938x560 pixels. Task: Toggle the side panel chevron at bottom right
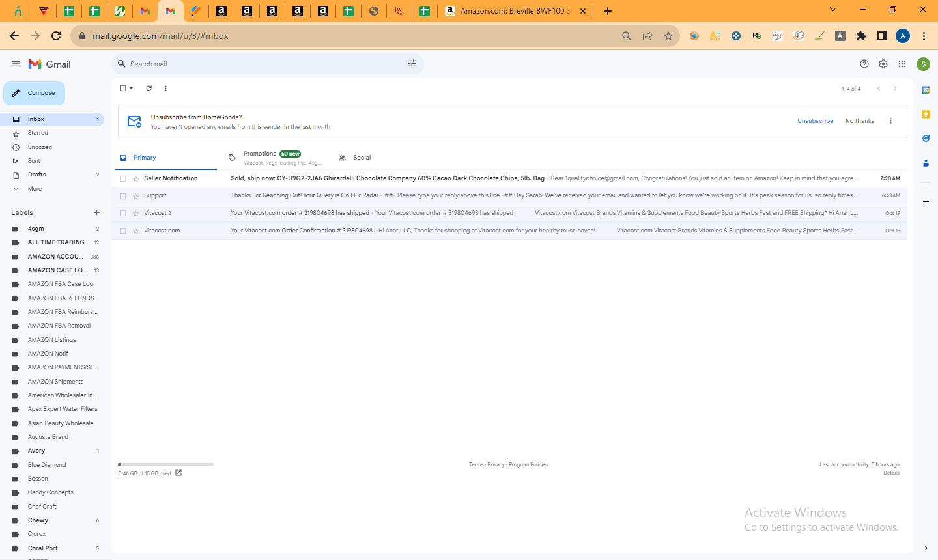[x=926, y=548]
